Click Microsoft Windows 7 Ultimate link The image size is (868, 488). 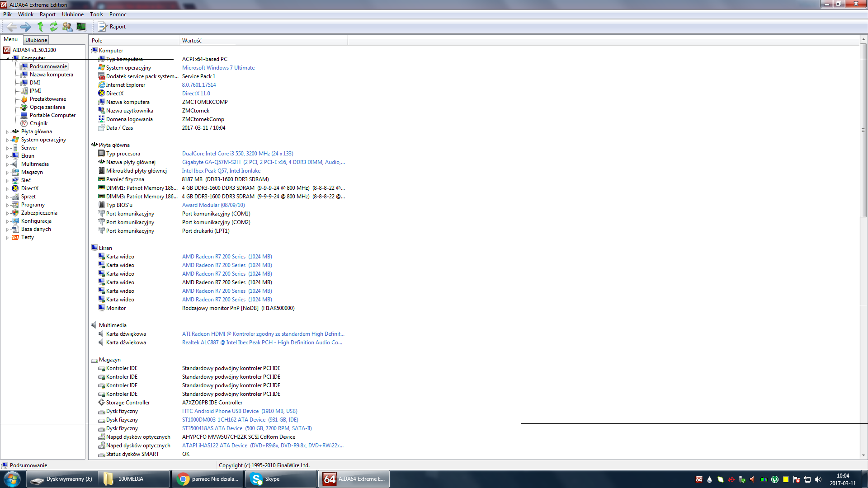click(218, 68)
